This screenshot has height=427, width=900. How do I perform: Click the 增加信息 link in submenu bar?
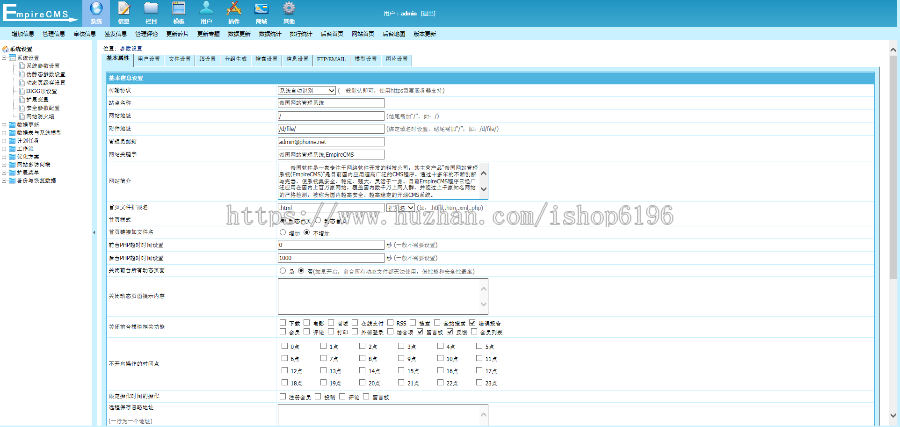coord(22,34)
